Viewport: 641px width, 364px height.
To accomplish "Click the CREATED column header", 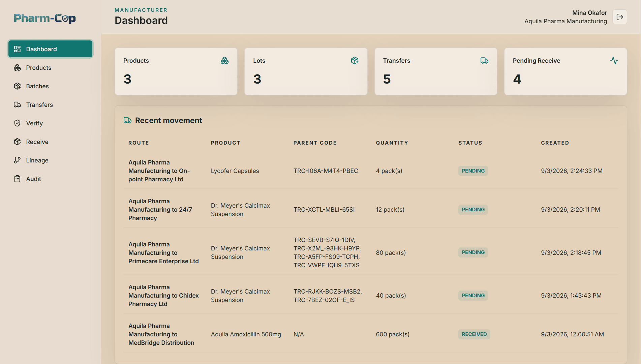I will (555, 143).
